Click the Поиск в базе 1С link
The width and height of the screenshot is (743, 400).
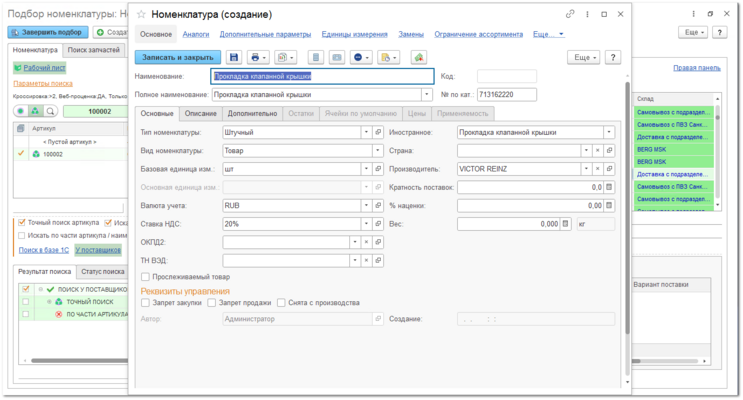pos(44,250)
